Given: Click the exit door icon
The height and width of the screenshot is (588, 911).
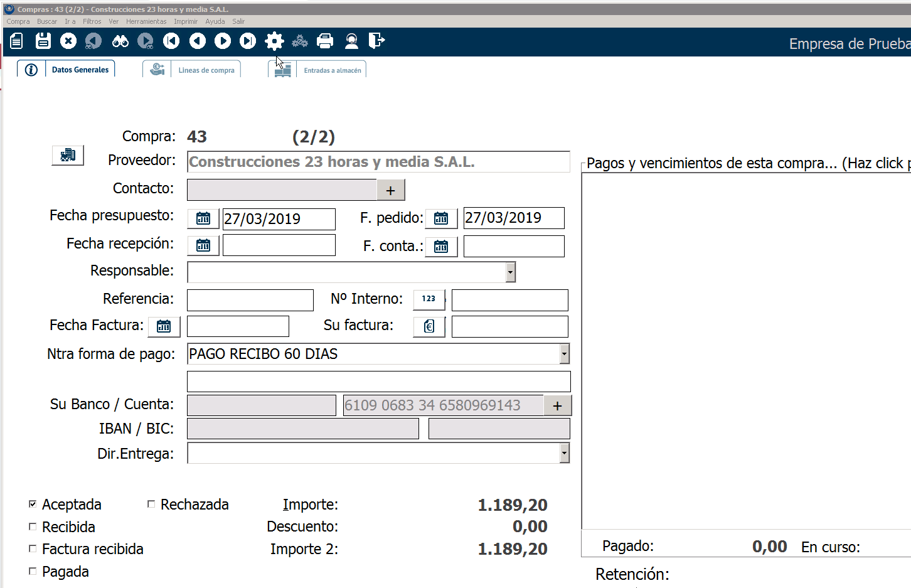Looking at the screenshot, I should coord(376,41).
